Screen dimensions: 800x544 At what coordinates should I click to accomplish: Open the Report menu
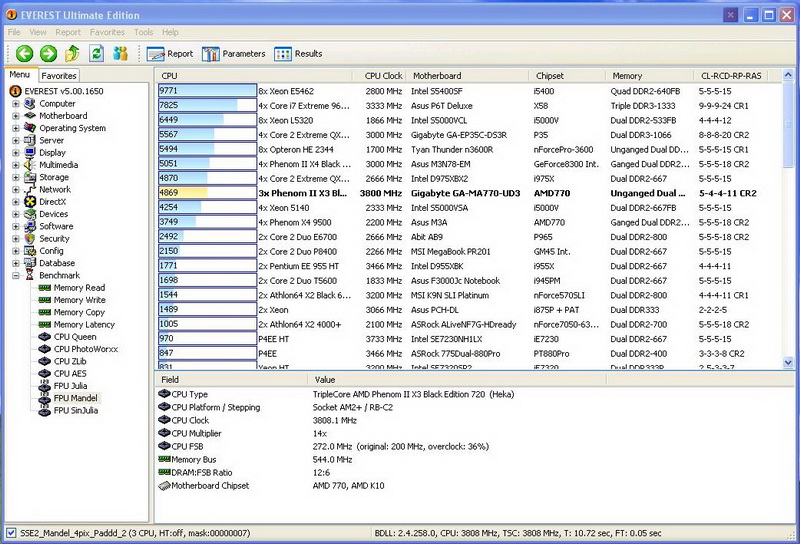(x=68, y=32)
